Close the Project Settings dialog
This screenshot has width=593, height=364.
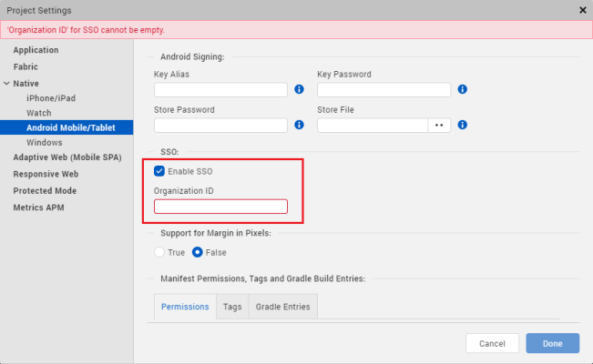pos(583,9)
